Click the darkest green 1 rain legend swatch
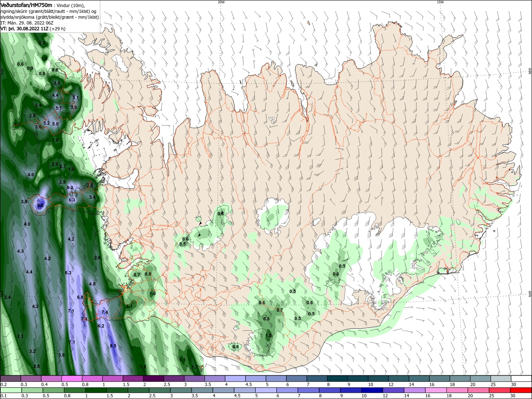 (96, 390)
